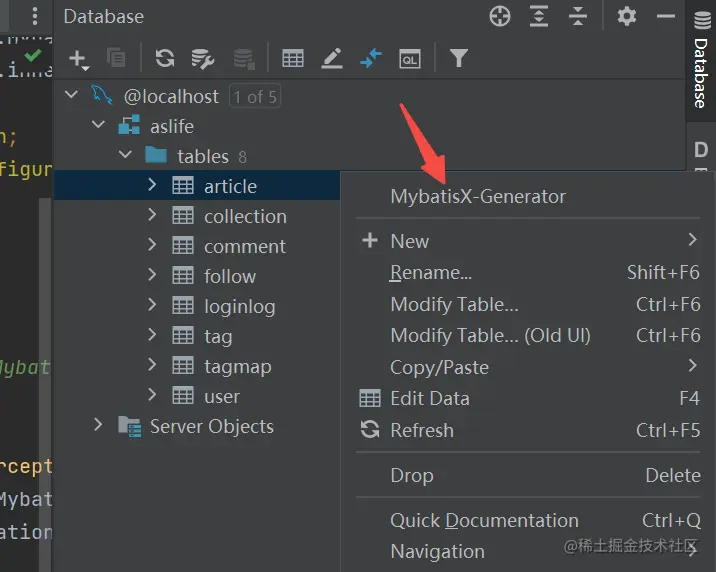Screen dimensions: 716x572
Task: Select Edit Data menu entry
Action: [528, 399]
